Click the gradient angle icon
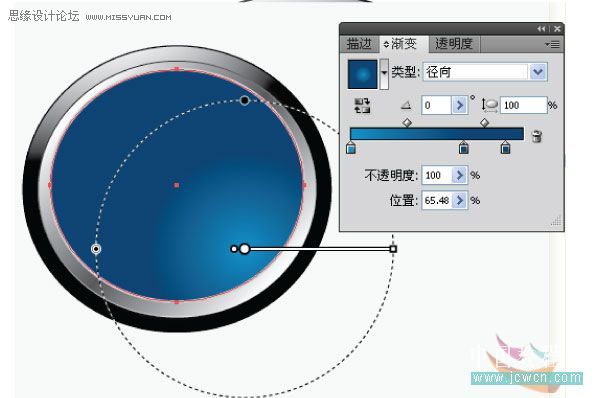596x398 pixels. pos(406,105)
